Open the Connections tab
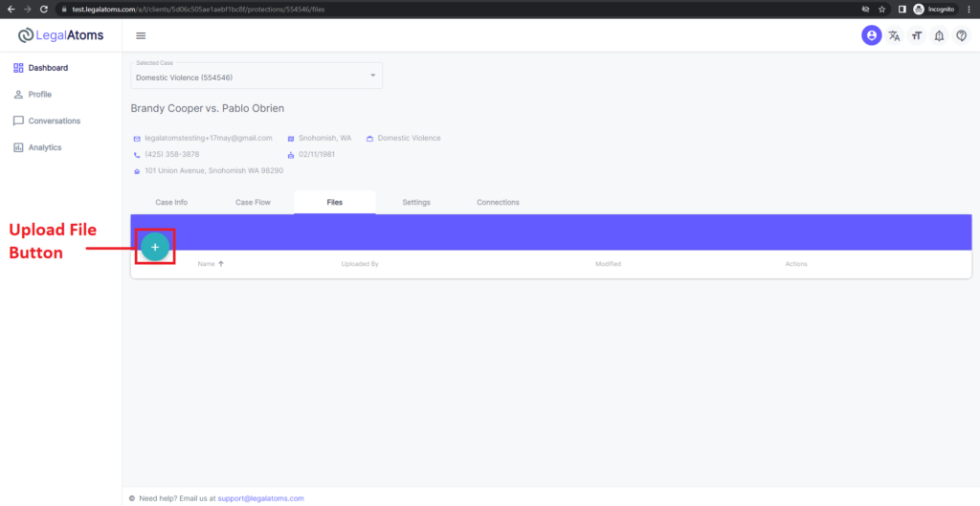 point(498,203)
